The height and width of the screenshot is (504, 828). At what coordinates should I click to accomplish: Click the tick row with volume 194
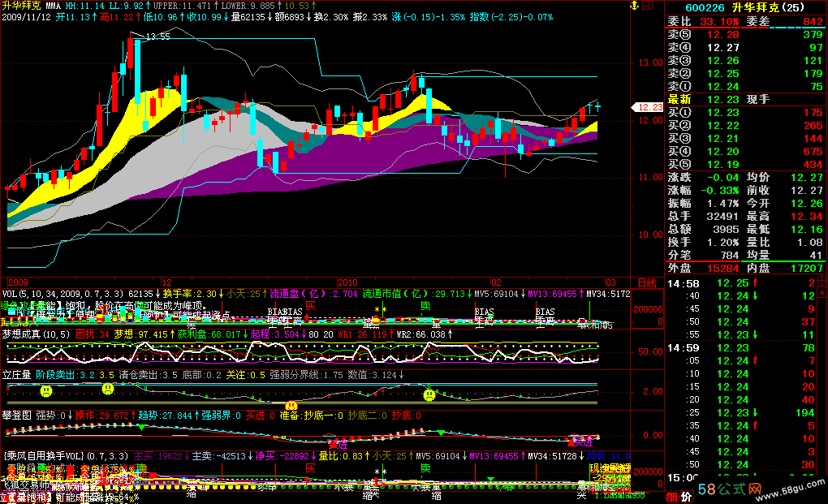pyautogui.click(x=741, y=413)
